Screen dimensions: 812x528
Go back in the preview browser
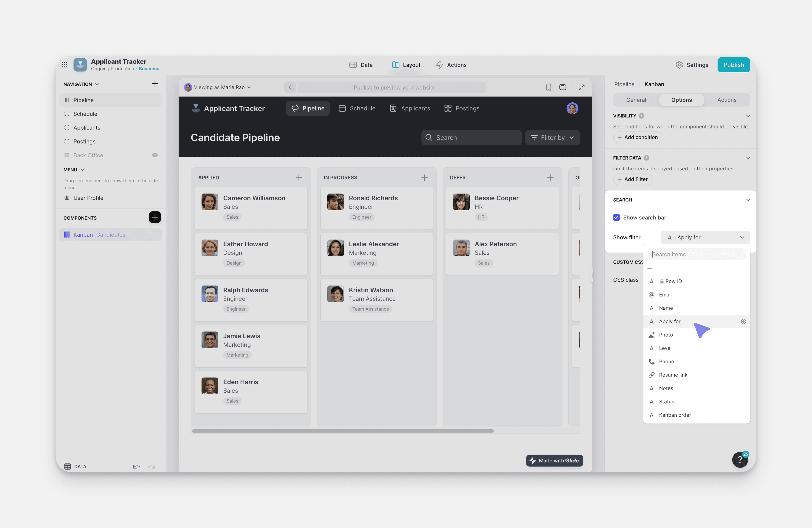point(290,87)
